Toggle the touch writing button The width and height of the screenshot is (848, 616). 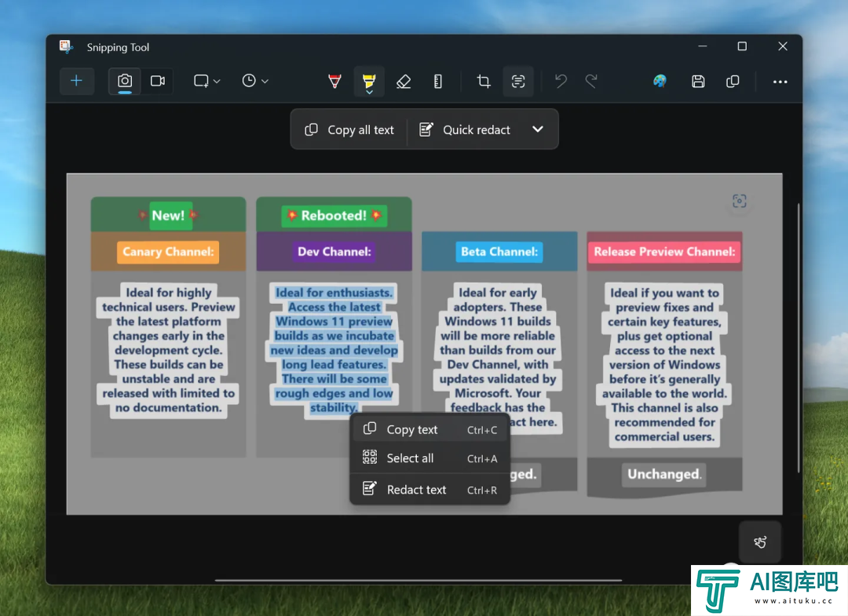point(760,542)
